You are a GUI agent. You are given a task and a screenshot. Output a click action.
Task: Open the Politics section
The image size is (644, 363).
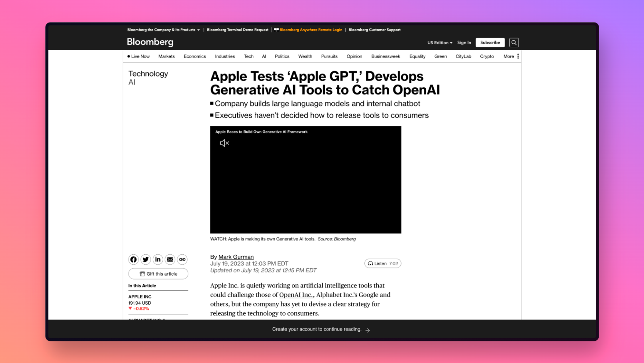[282, 56]
